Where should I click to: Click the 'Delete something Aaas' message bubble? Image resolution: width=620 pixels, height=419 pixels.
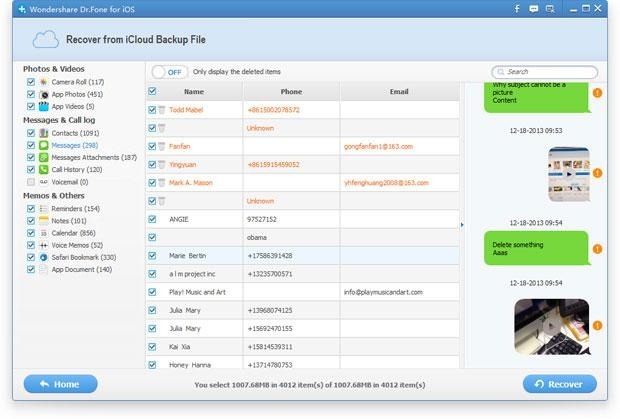[536, 248]
